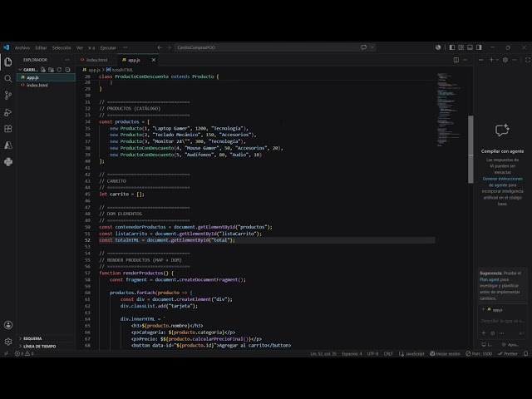Image resolution: width=532 pixels, height=399 pixels.
Task: Open the Search view in activity bar
Action: [8, 79]
